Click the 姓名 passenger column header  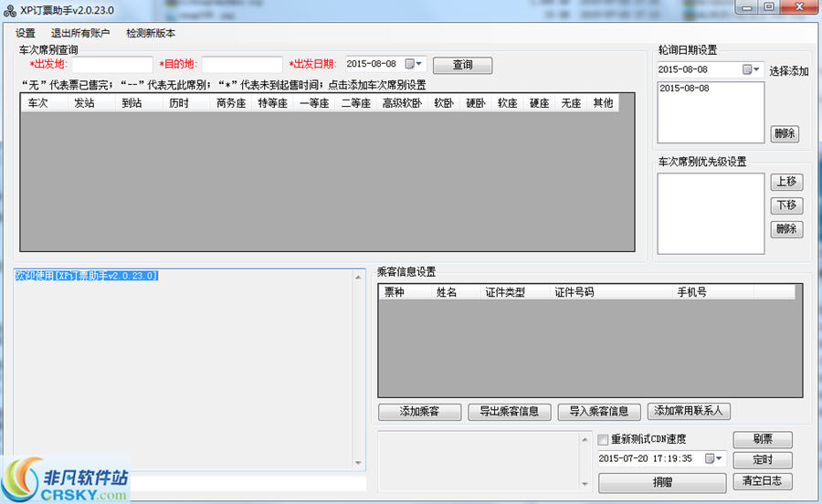[x=455, y=292]
